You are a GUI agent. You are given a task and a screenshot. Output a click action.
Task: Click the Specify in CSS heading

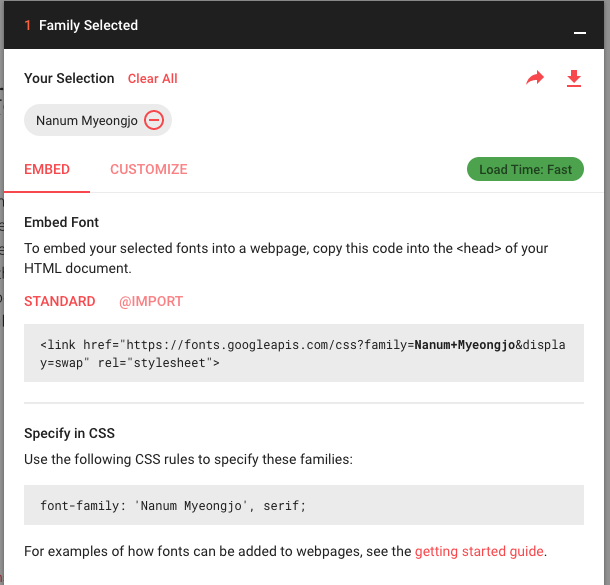tap(69, 433)
